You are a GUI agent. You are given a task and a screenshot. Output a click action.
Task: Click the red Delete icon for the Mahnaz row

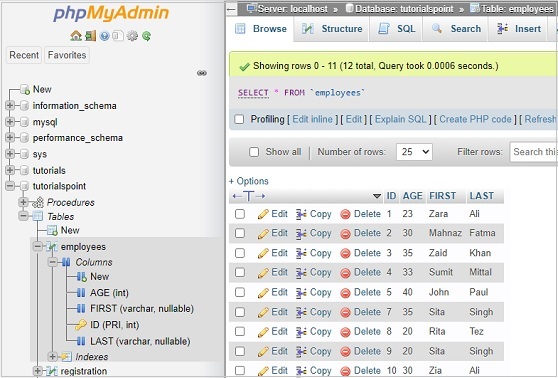pyautogui.click(x=345, y=234)
